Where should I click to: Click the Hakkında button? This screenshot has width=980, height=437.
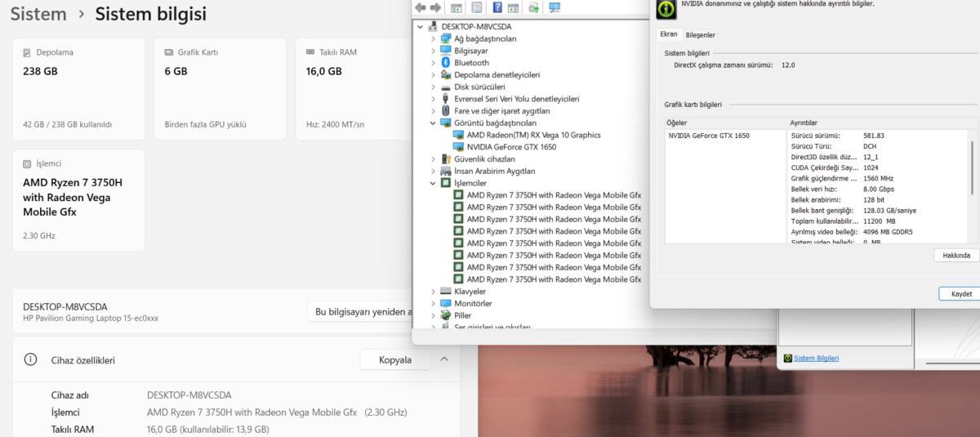tap(956, 256)
